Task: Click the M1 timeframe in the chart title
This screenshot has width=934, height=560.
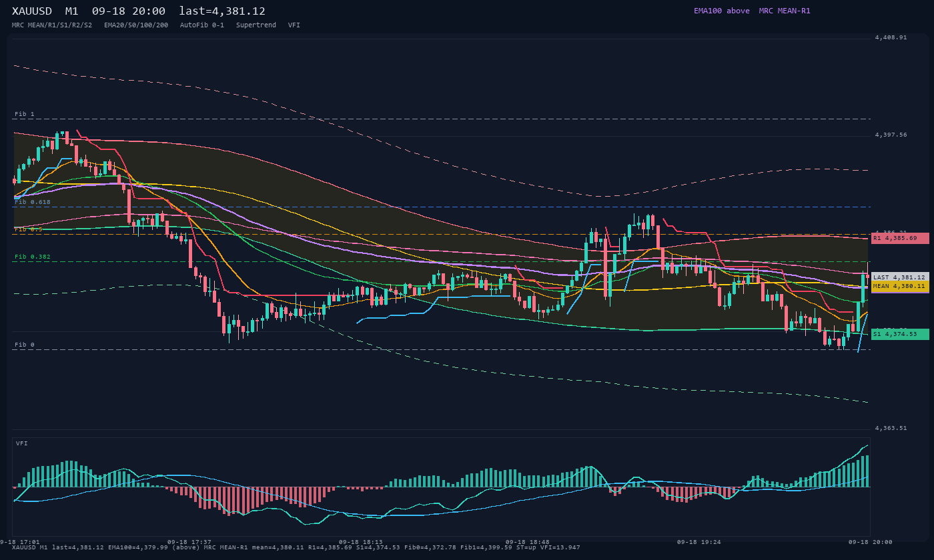Action: (x=72, y=11)
